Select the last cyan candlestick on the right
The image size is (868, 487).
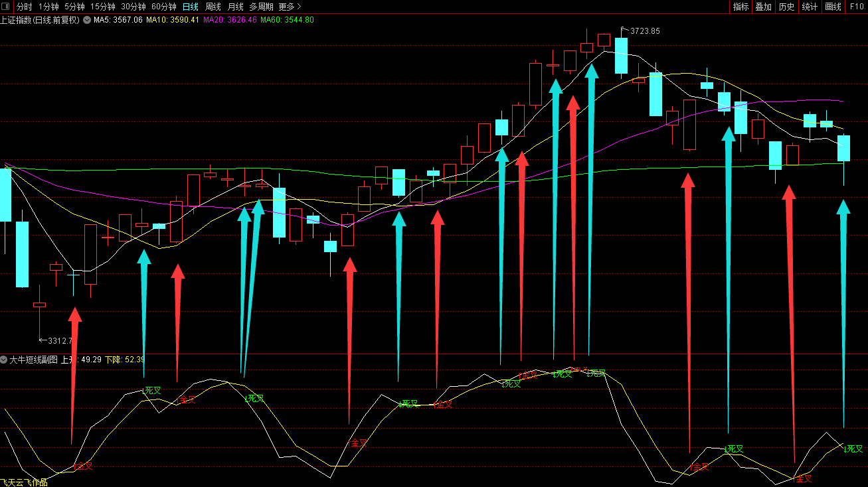(843, 149)
